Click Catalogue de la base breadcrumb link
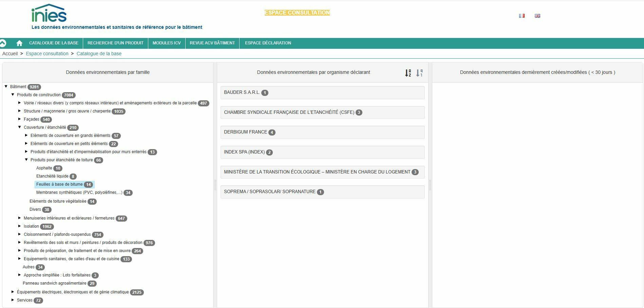This screenshot has height=308, width=644. click(x=99, y=54)
